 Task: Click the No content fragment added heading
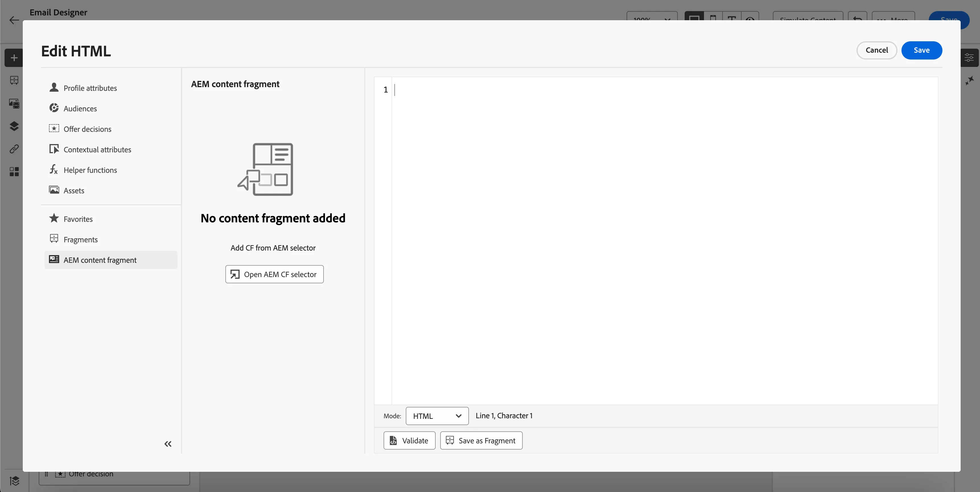(273, 218)
